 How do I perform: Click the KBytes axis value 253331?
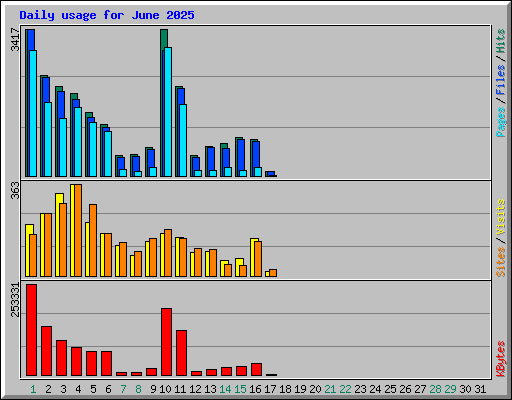pyautogui.click(x=15, y=299)
